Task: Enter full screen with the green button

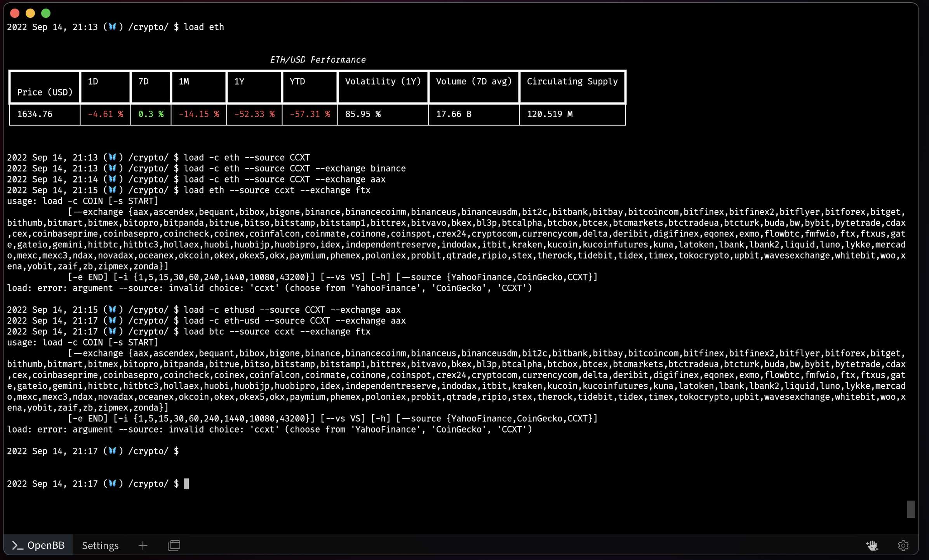Action: click(46, 13)
